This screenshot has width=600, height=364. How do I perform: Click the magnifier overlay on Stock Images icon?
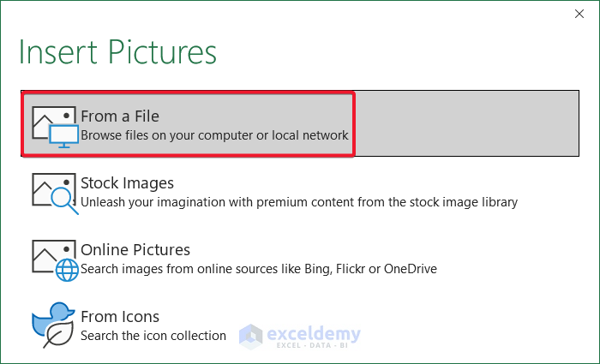tap(63, 200)
